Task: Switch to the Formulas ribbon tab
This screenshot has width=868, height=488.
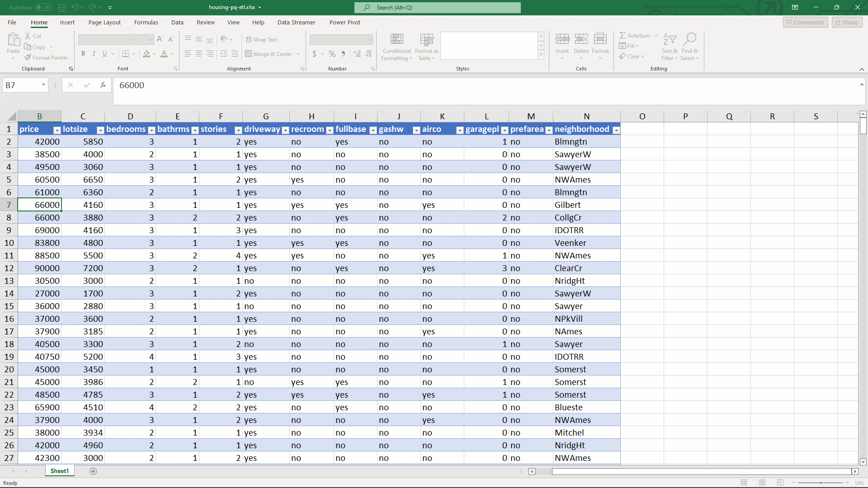Action: 146,22
